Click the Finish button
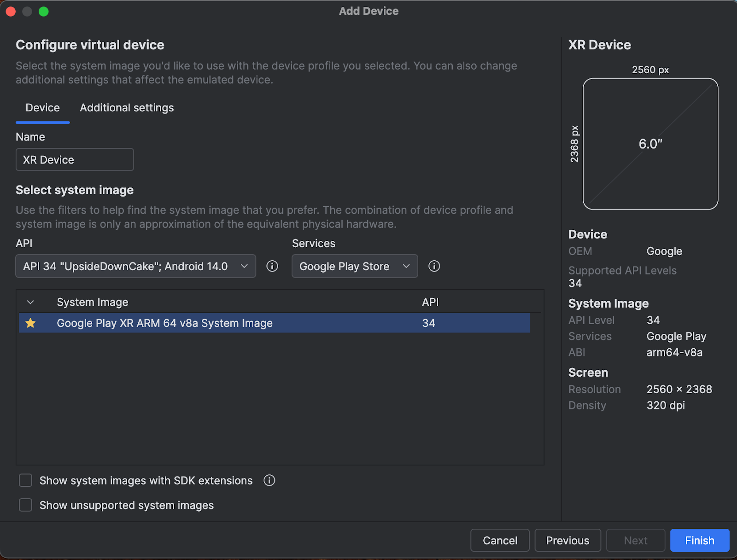 [x=699, y=540]
